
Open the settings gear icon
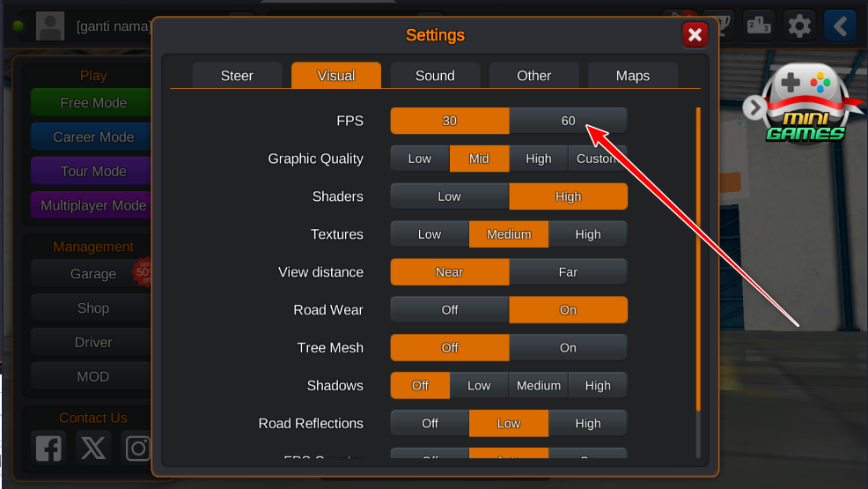click(798, 26)
